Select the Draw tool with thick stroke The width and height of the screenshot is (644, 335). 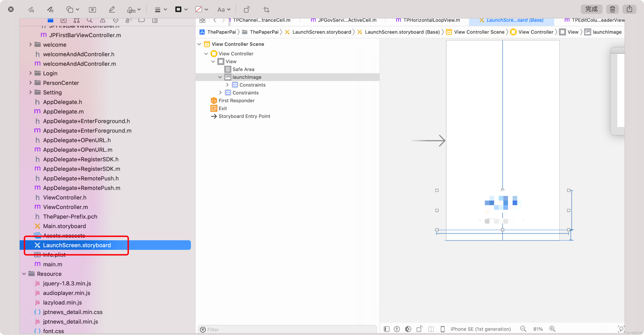click(x=51, y=9)
